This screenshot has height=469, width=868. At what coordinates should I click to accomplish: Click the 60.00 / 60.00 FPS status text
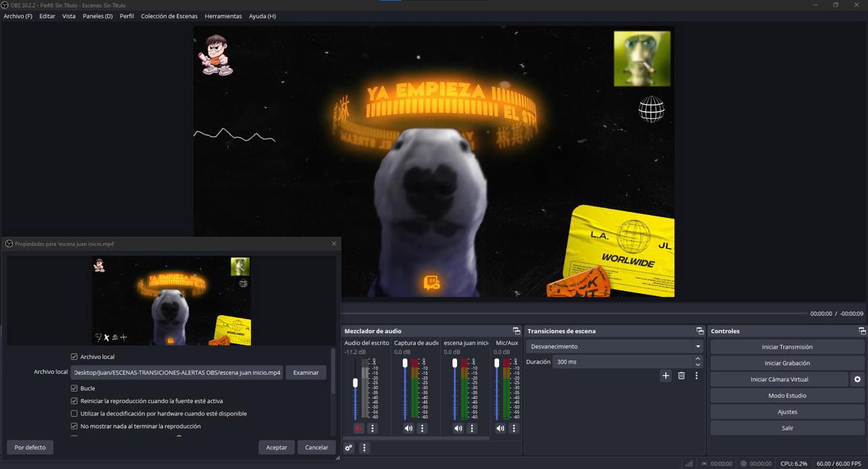click(x=839, y=464)
